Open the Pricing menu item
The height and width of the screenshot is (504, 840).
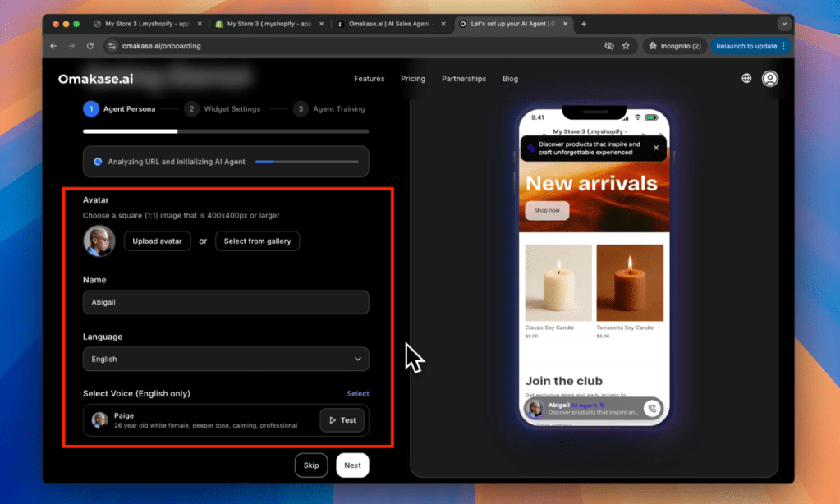tap(413, 79)
